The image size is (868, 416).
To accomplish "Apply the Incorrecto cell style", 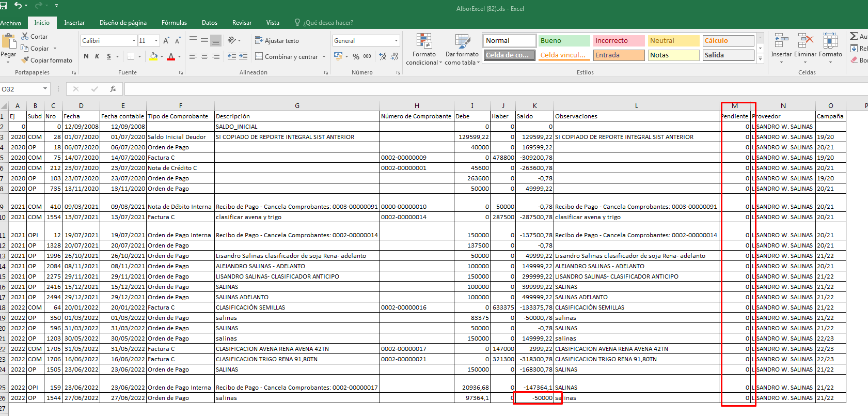I will 618,41.
